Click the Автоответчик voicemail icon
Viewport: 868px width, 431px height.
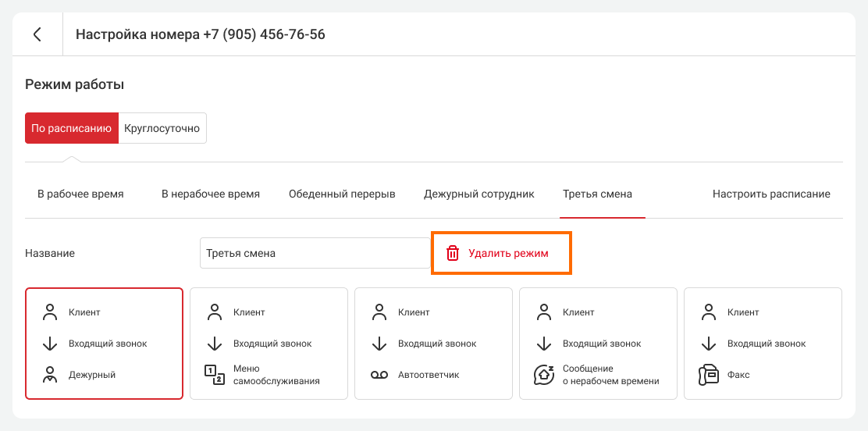click(379, 375)
